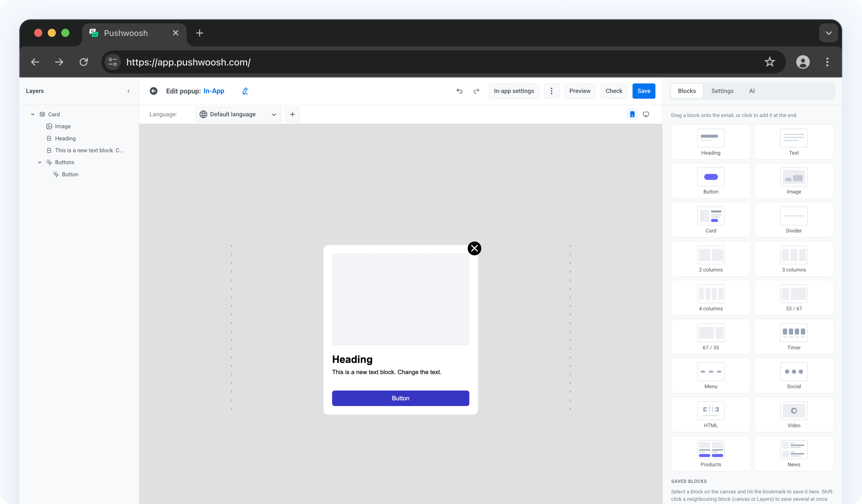Add the Products block

pyautogui.click(x=710, y=454)
